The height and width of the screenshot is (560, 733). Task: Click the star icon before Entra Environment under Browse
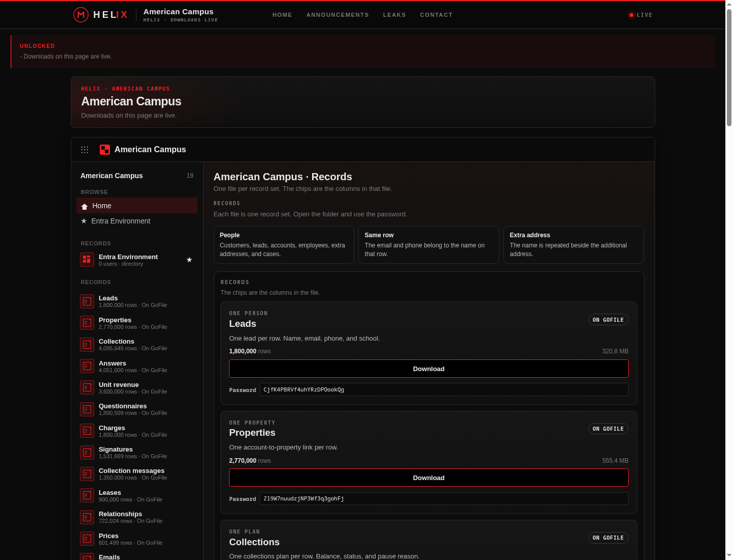pyautogui.click(x=84, y=221)
